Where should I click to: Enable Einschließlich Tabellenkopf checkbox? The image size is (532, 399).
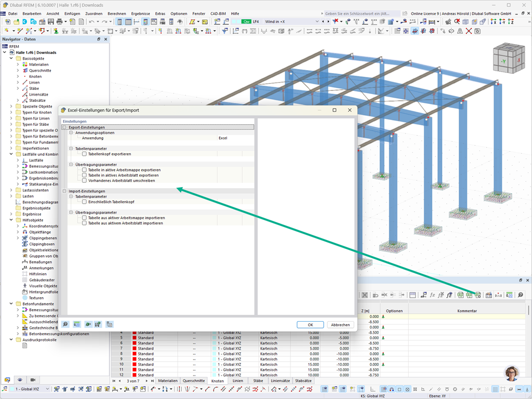[x=84, y=202]
